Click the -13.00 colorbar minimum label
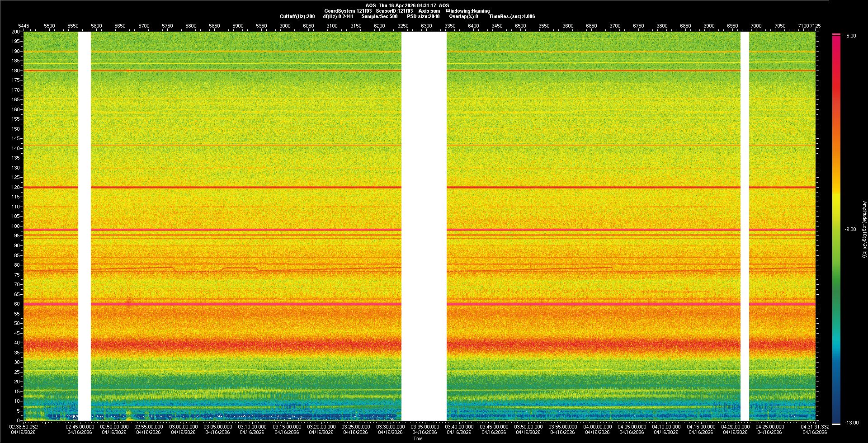This screenshot has width=868, height=443. (x=851, y=423)
